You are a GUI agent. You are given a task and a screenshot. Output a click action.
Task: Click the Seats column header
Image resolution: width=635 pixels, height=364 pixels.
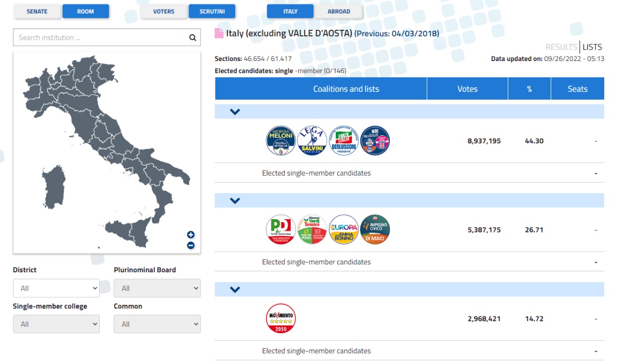[x=577, y=89]
